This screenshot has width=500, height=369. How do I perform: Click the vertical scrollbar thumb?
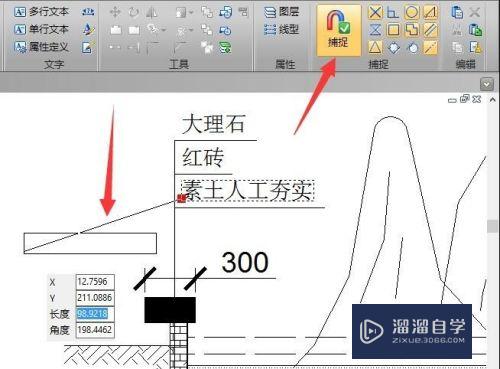pyautogui.click(x=493, y=226)
